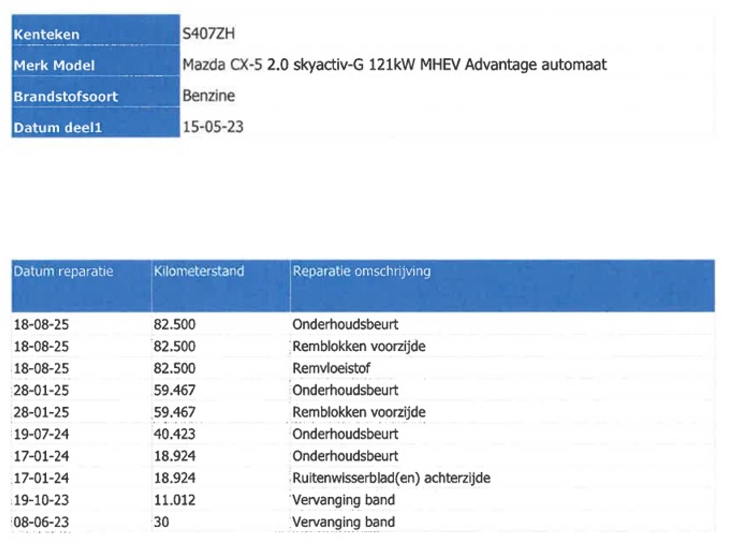Viewport: 749px width, 560px height.
Task: Click Datum reparatie column header
Action: (x=63, y=271)
